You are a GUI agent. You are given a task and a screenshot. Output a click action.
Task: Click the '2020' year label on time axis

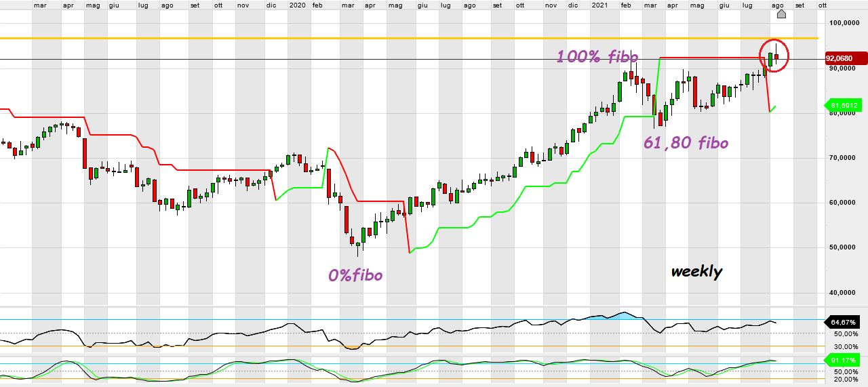(x=297, y=5)
